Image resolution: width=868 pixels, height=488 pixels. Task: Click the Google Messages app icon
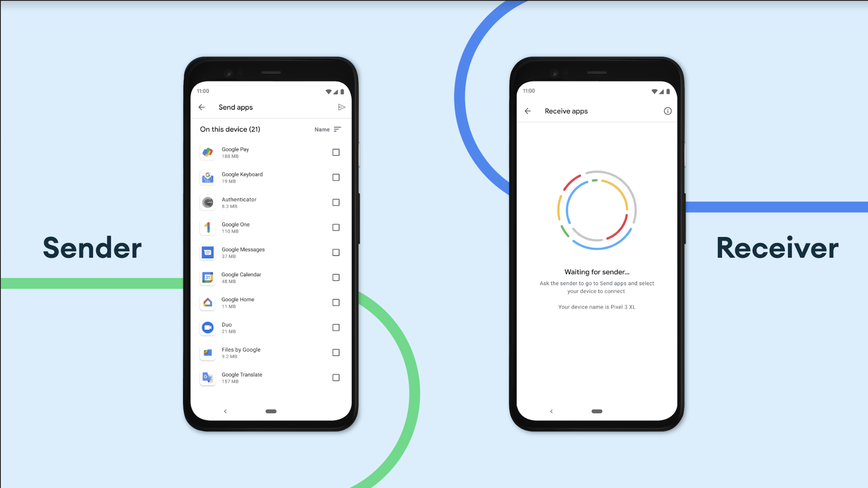209,252
